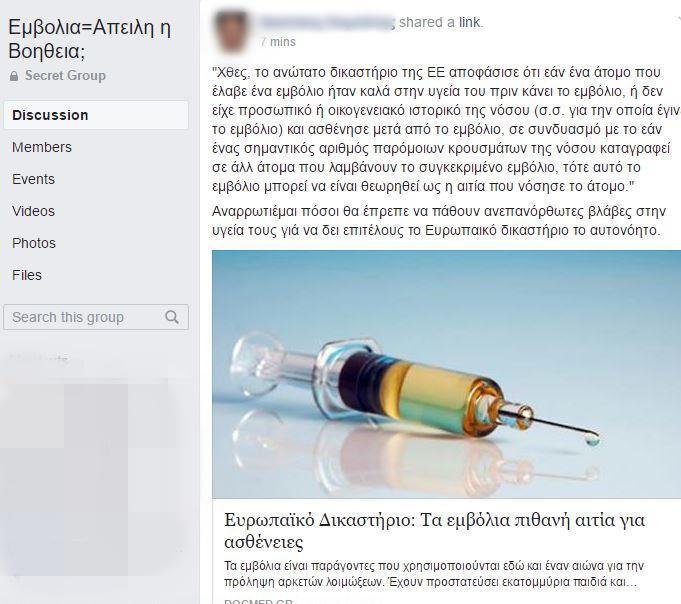
Task: Click the 'Secret Group' label
Action: coord(65,76)
